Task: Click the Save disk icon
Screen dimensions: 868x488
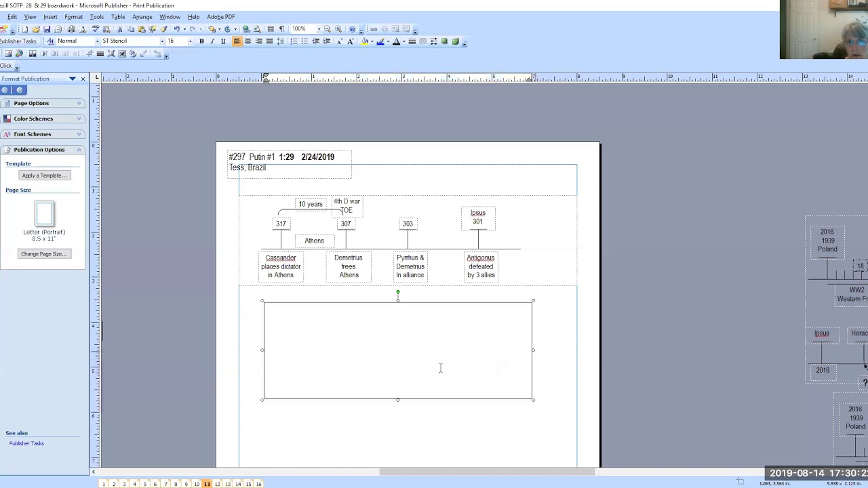Action: 47,29
